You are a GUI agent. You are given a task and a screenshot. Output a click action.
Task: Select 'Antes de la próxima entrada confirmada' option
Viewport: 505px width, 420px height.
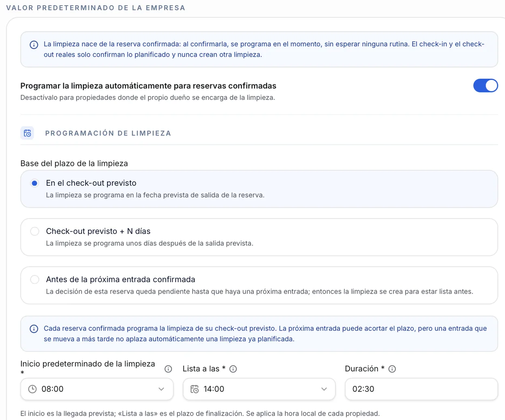pos(34,279)
